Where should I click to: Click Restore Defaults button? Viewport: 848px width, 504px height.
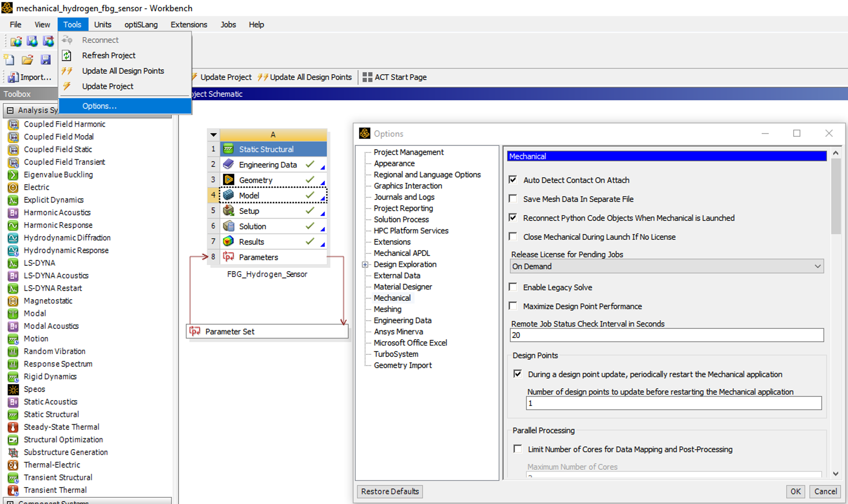pos(390,491)
